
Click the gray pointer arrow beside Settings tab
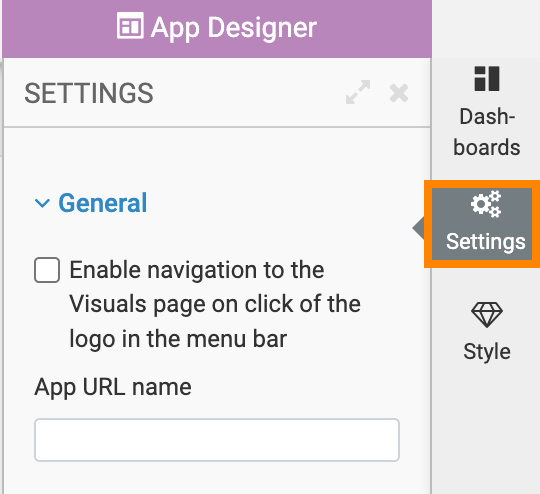tap(418, 228)
